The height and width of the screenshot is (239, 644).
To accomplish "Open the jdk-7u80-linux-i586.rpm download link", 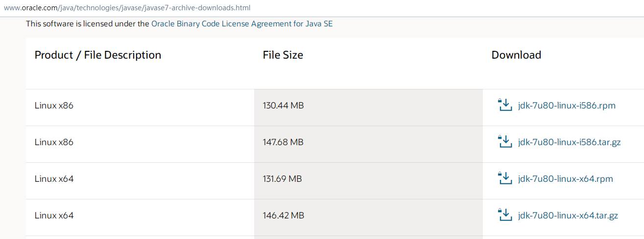I will 567,105.
